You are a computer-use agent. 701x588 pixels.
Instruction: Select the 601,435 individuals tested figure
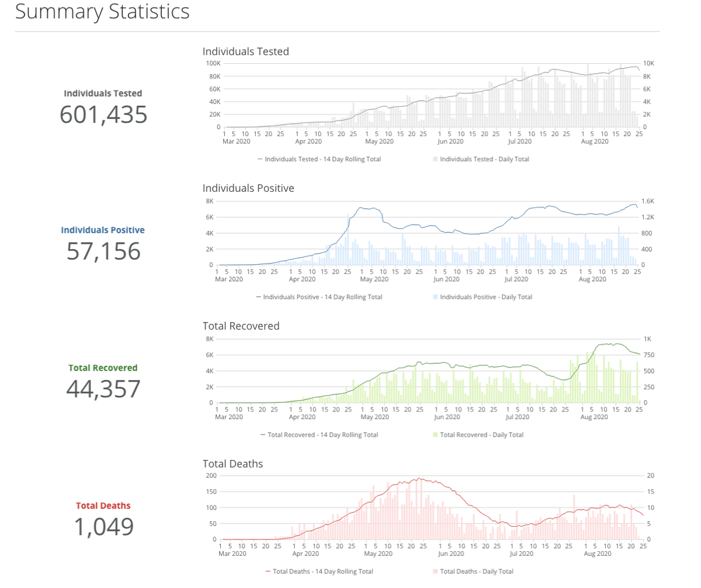[103, 115]
